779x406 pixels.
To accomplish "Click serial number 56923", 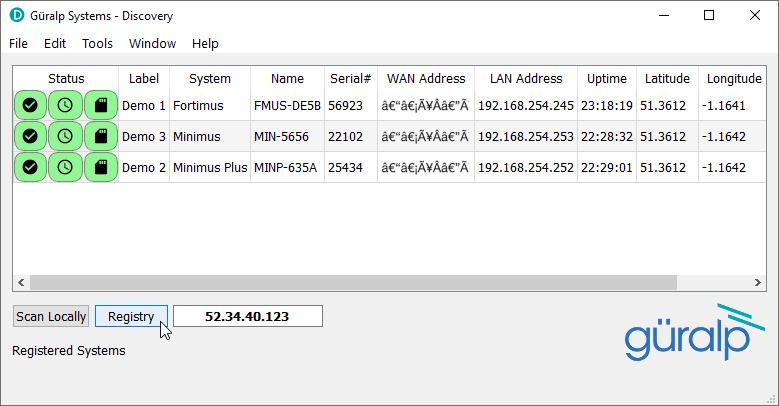I will click(345, 105).
